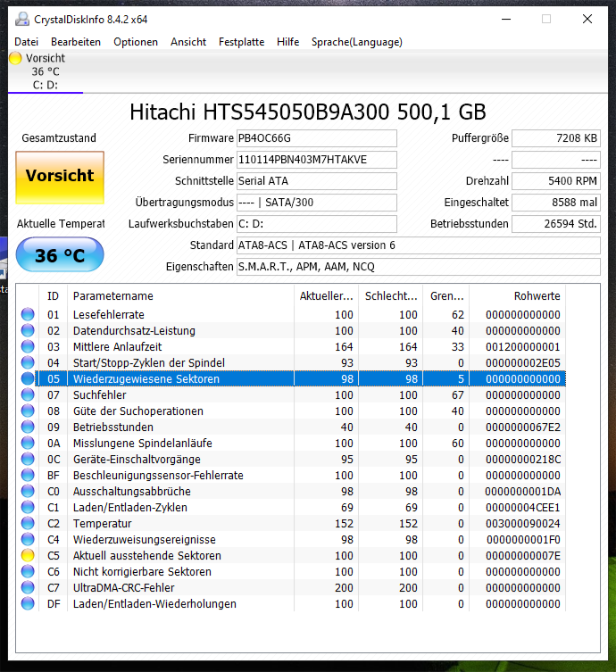Click the drive title Hitachi HTS545050B9A300 500,1 GB
The width and height of the screenshot is (616, 672).
pos(308,112)
